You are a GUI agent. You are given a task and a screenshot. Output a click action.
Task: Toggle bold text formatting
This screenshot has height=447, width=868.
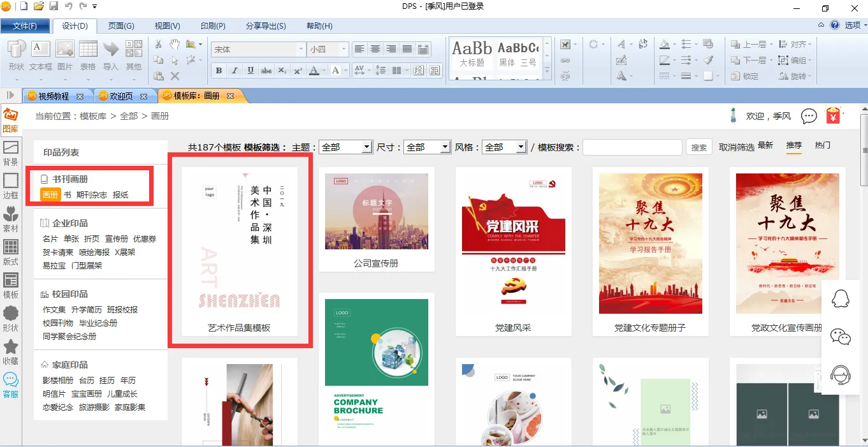[219, 71]
